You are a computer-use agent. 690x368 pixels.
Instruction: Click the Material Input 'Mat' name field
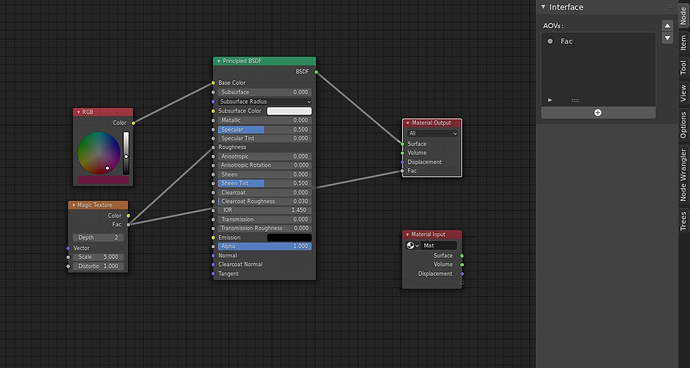pyautogui.click(x=439, y=246)
